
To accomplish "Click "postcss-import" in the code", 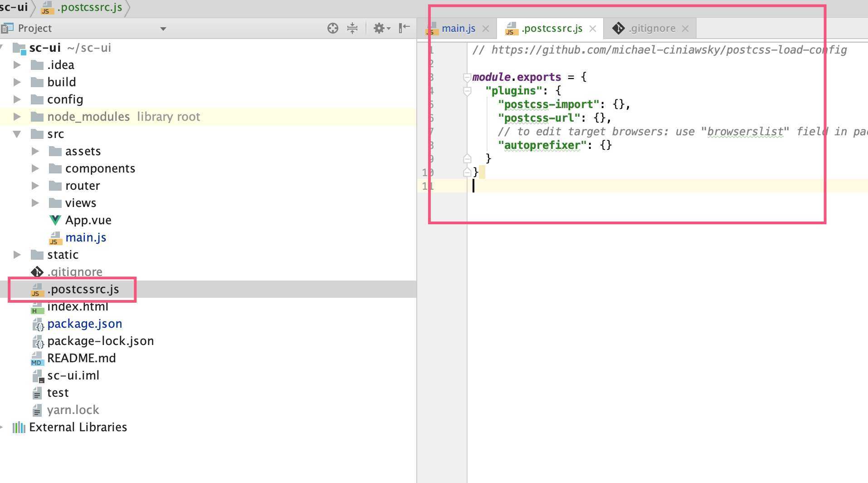I will tap(548, 104).
